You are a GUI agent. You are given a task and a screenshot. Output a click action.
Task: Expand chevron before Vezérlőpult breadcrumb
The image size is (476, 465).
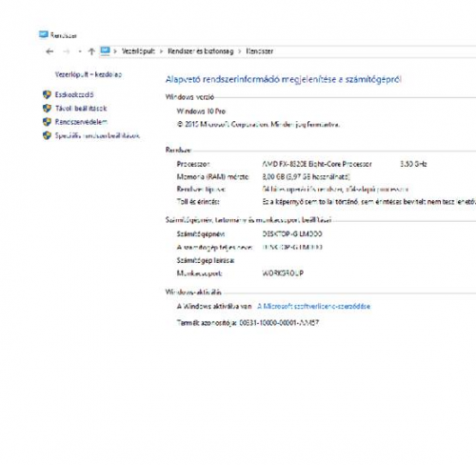115,51
